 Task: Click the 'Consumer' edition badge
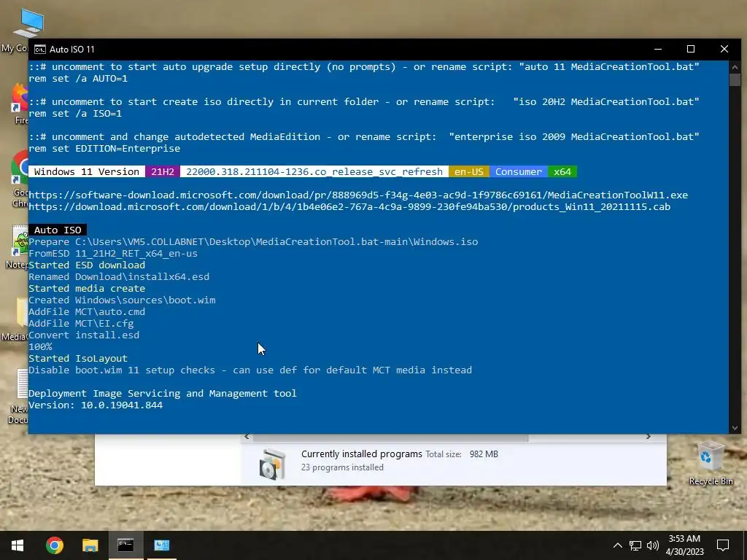click(x=519, y=171)
